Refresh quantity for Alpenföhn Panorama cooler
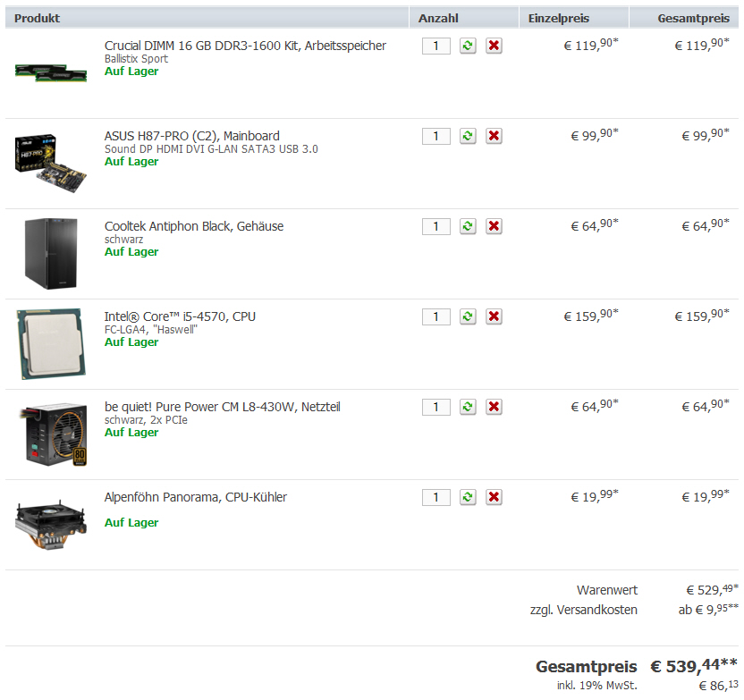The width and height of the screenshot is (744, 700). (x=468, y=497)
